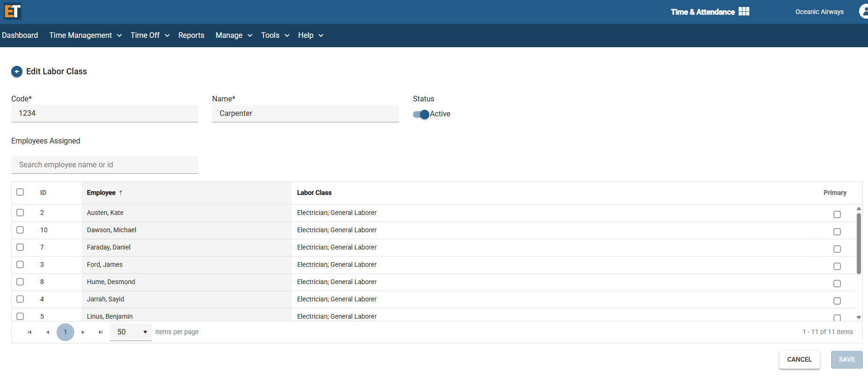Open the Reports menu item
868x378 pixels.
(x=191, y=36)
